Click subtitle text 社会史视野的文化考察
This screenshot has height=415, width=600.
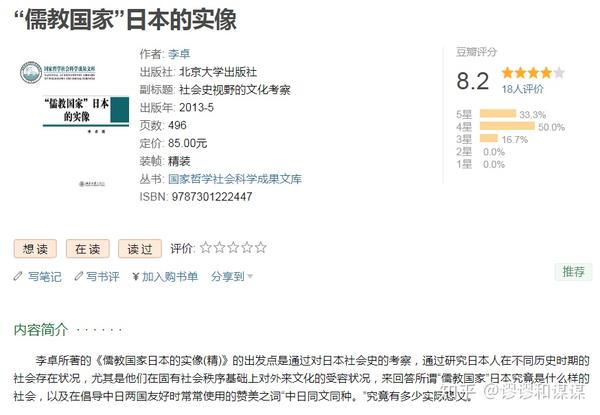point(235,90)
